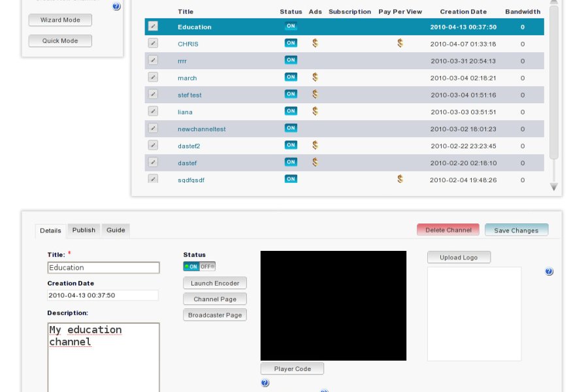This screenshot has height=392, width=588.
Task: Toggle the ON status badge for dastef2
Action: [291, 145]
